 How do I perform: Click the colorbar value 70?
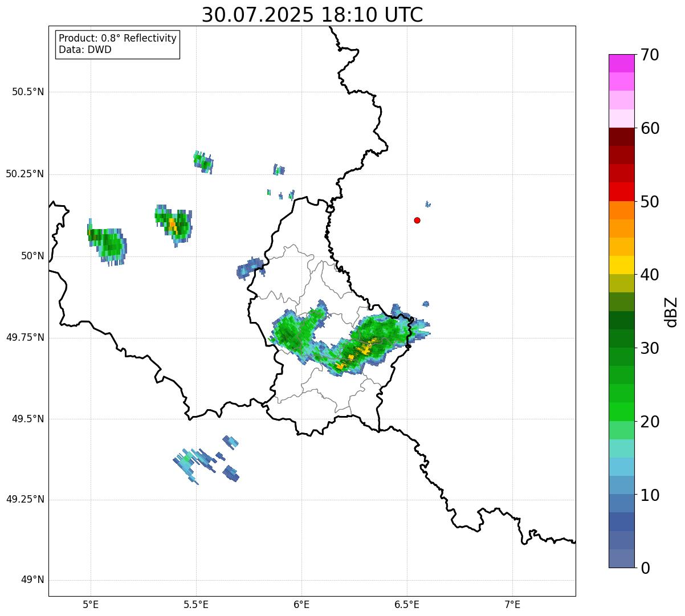650,55
